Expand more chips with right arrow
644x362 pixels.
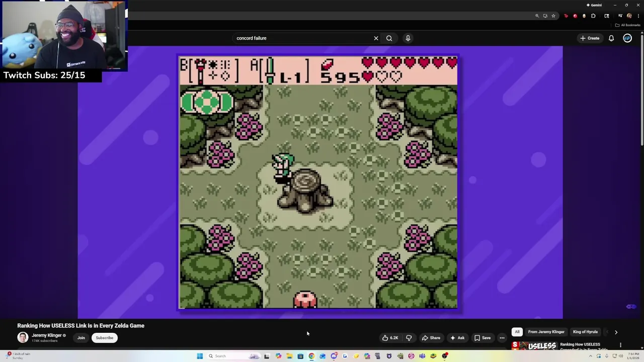[616, 332]
